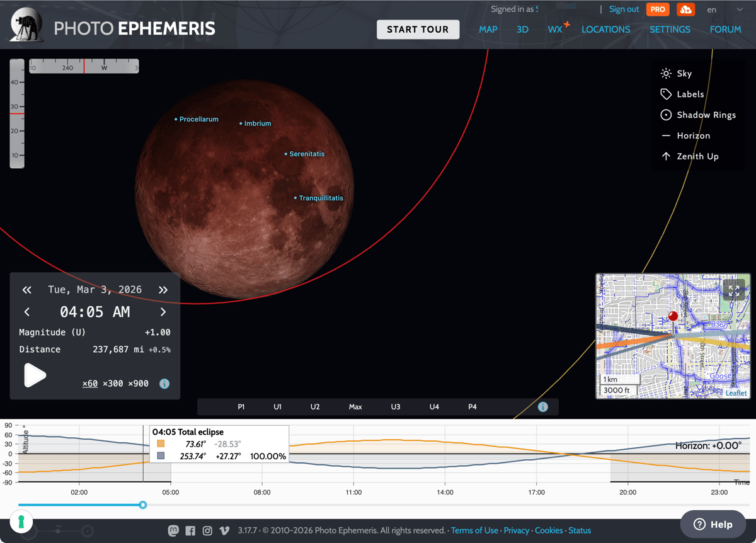Expand the minimap with fullscreen icon
Image resolution: width=756 pixels, height=543 pixels.
(733, 290)
